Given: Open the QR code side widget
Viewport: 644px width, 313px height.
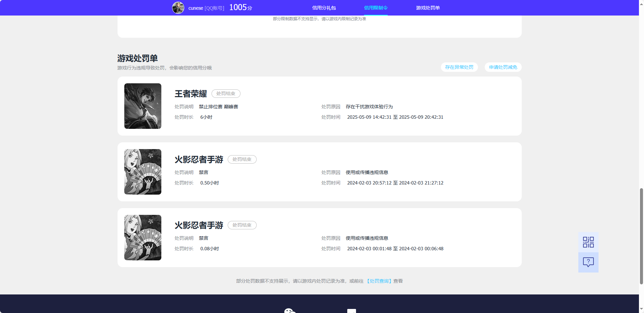Looking at the screenshot, I should pyautogui.click(x=588, y=242).
